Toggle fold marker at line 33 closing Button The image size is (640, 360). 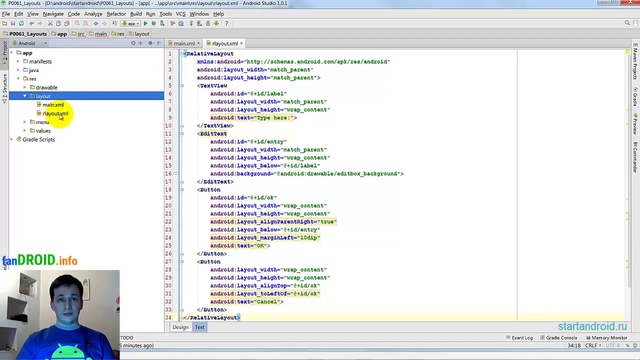(x=182, y=310)
